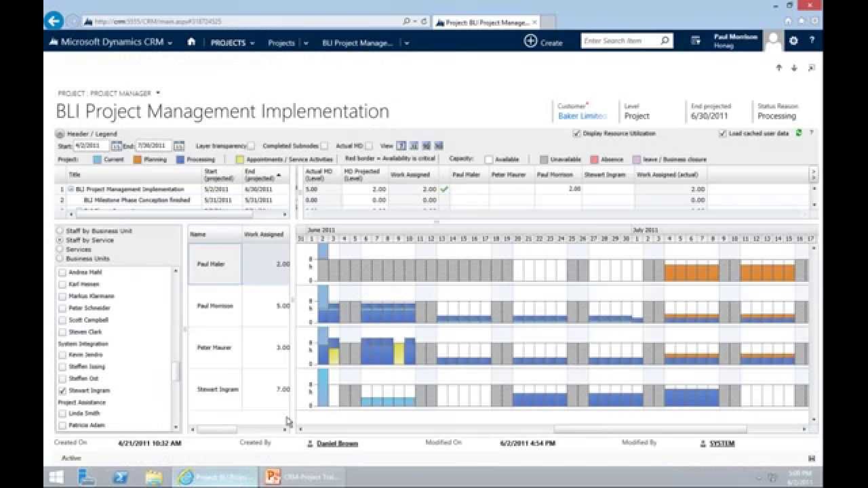The height and width of the screenshot is (488, 868).
Task: Check Andrea Mahl in the staff list
Action: click(x=62, y=272)
